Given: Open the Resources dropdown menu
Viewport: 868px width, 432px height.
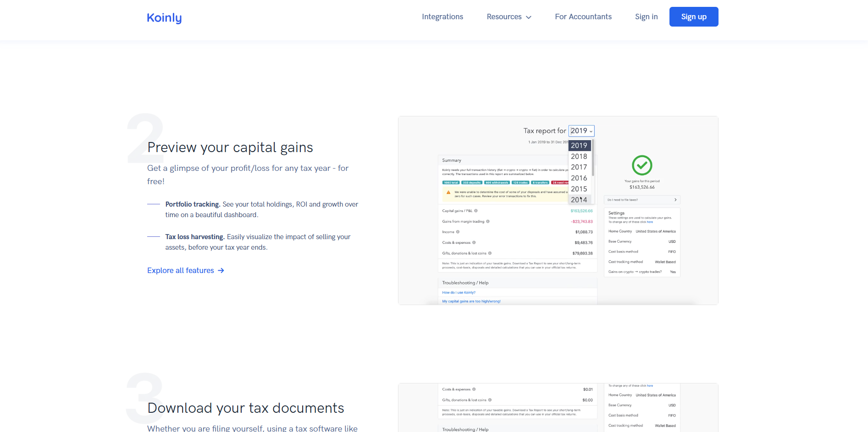Looking at the screenshot, I should click(x=509, y=17).
